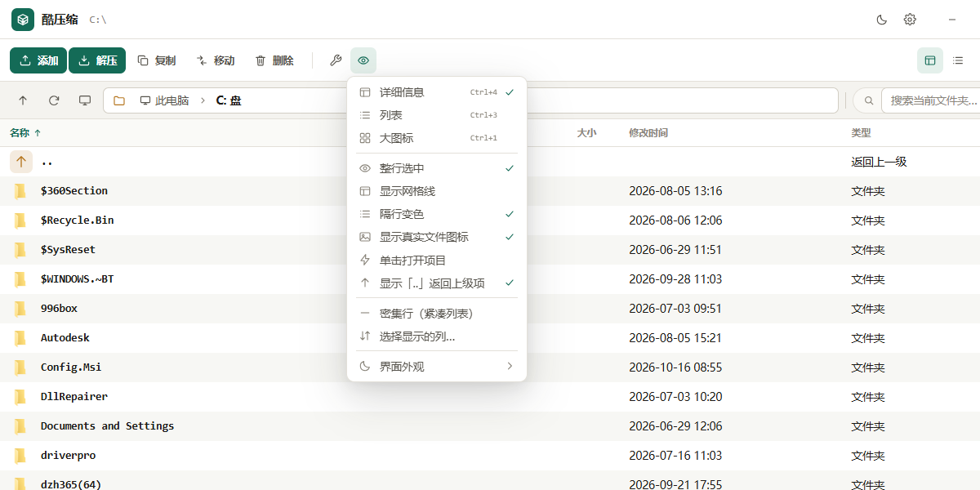
Task: Switch to list layout icon in toolbar
Action: (958, 60)
